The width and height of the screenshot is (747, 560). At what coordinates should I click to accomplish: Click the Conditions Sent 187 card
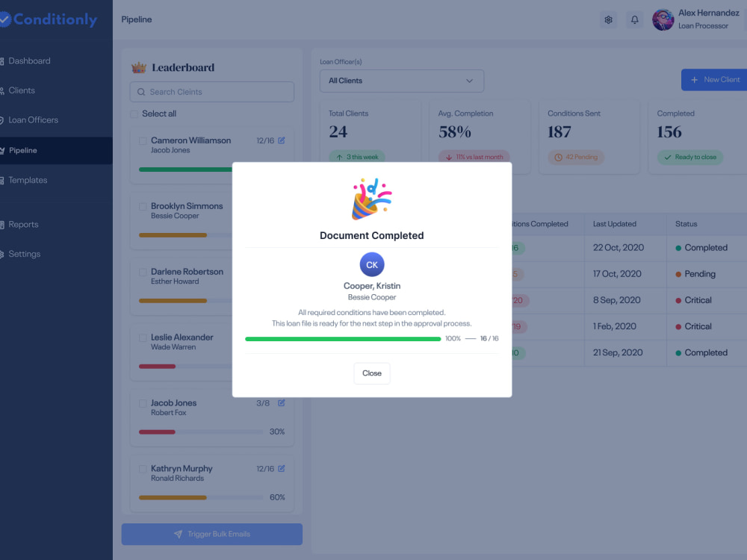[x=589, y=137]
